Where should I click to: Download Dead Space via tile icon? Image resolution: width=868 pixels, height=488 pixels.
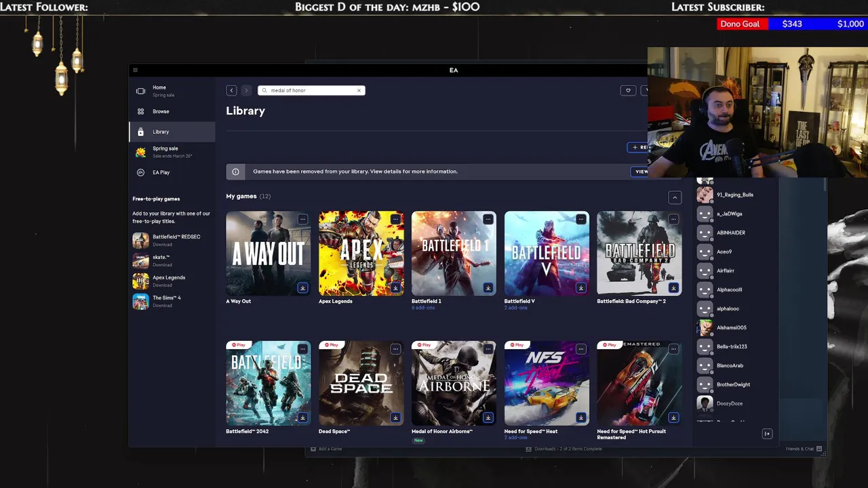395,418
